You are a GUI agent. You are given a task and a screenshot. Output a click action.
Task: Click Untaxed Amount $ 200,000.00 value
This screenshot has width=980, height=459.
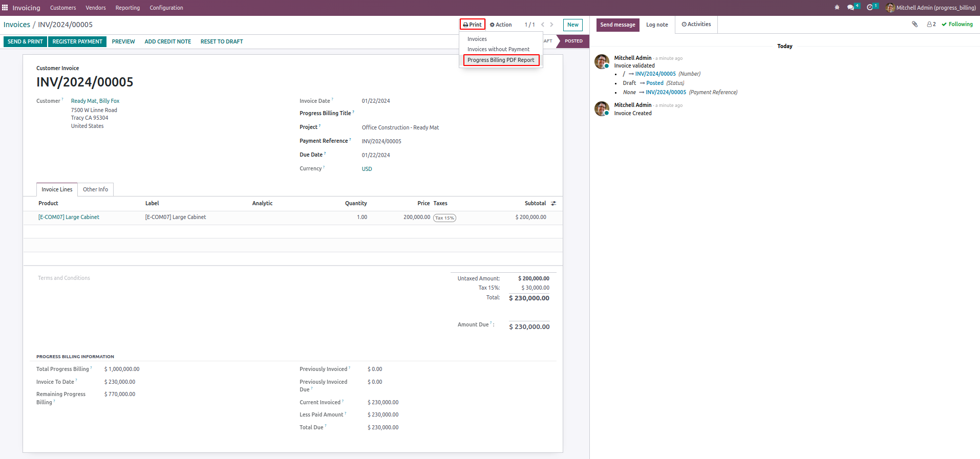pos(534,278)
